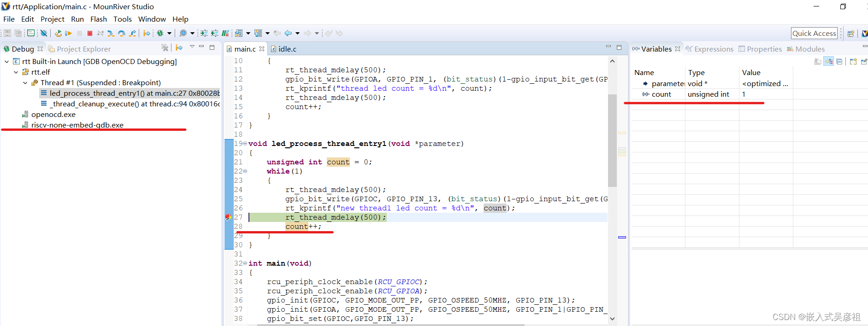Open the Run menu

point(77,19)
